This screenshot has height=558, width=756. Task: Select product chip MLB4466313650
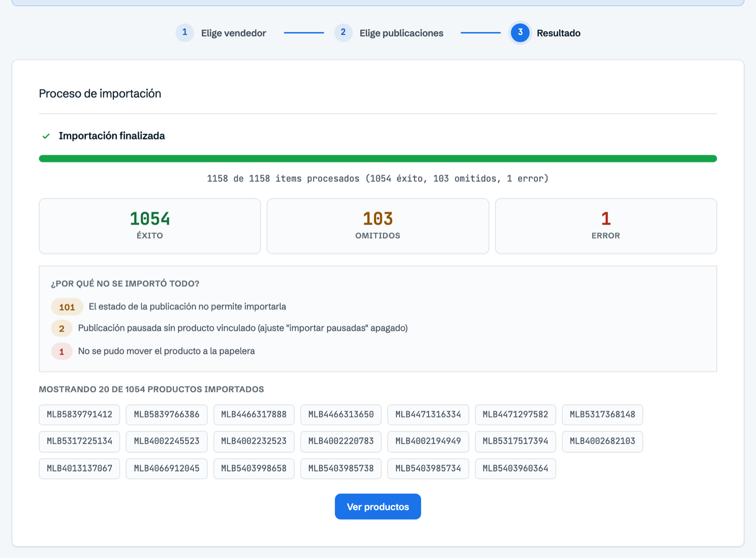(341, 415)
